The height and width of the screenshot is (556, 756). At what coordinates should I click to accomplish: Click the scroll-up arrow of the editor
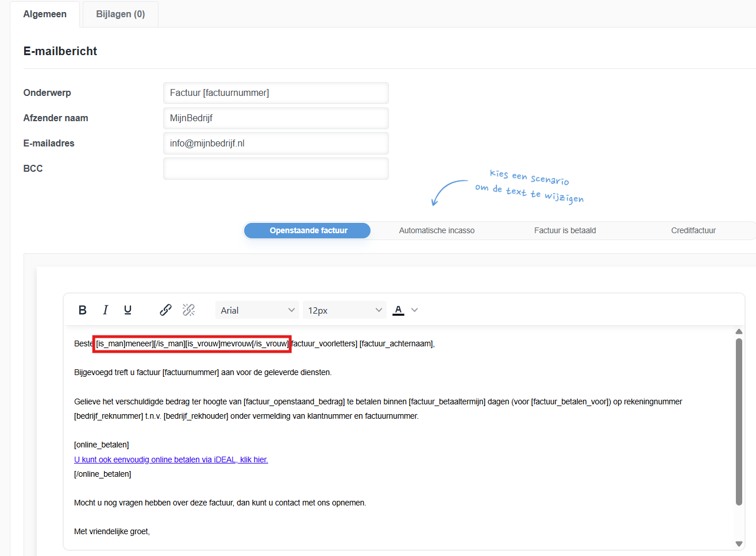739,330
